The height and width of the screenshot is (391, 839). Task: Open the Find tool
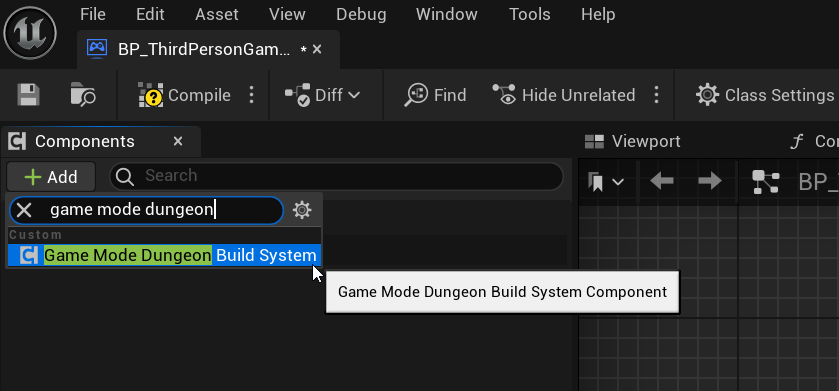tap(436, 95)
